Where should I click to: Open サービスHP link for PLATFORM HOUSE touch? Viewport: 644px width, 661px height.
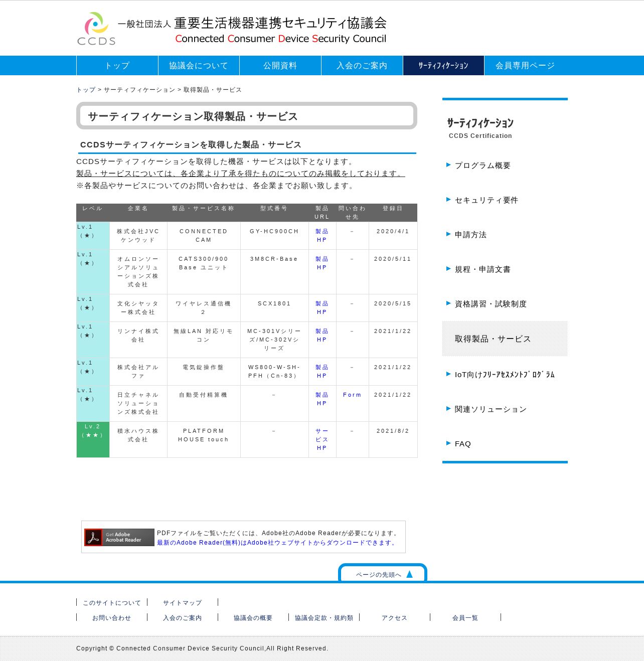(x=322, y=439)
